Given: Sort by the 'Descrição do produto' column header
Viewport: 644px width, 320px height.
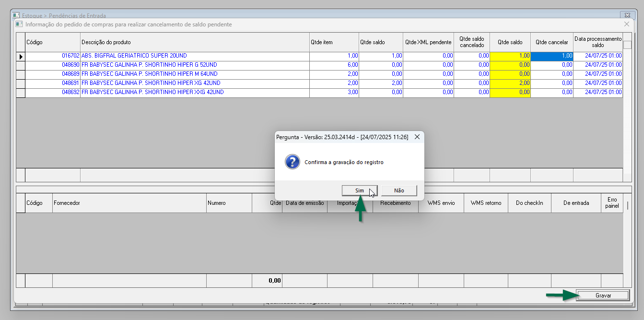Looking at the screenshot, I should [195, 42].
